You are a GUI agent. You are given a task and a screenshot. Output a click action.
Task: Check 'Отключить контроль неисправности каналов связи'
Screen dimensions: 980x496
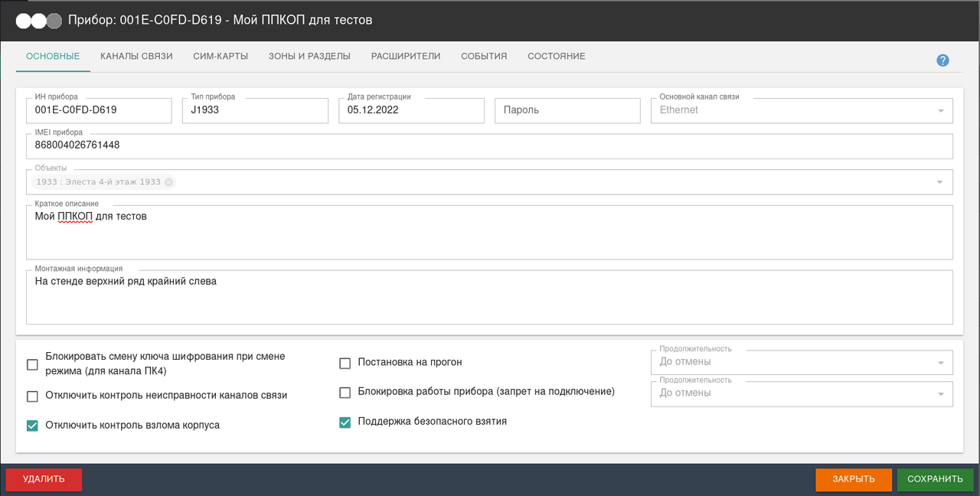[x=32, y=396]
